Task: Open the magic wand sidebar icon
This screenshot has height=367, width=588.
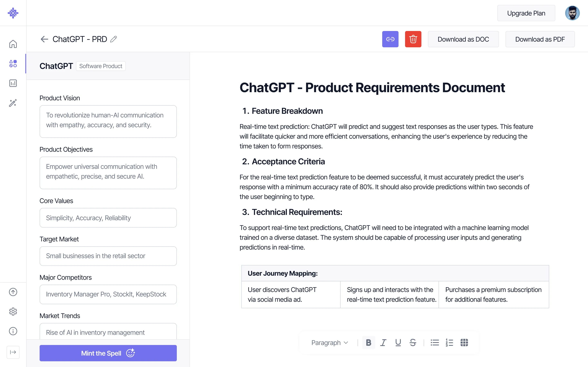Action: (13, 103)
